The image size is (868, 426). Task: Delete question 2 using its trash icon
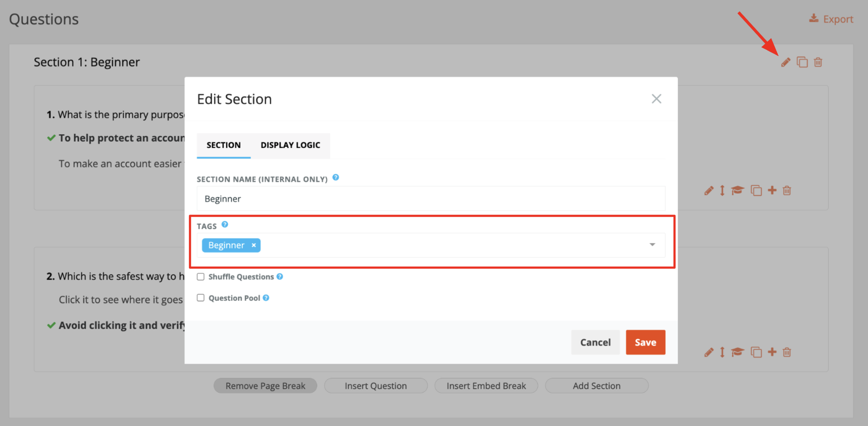787,352
